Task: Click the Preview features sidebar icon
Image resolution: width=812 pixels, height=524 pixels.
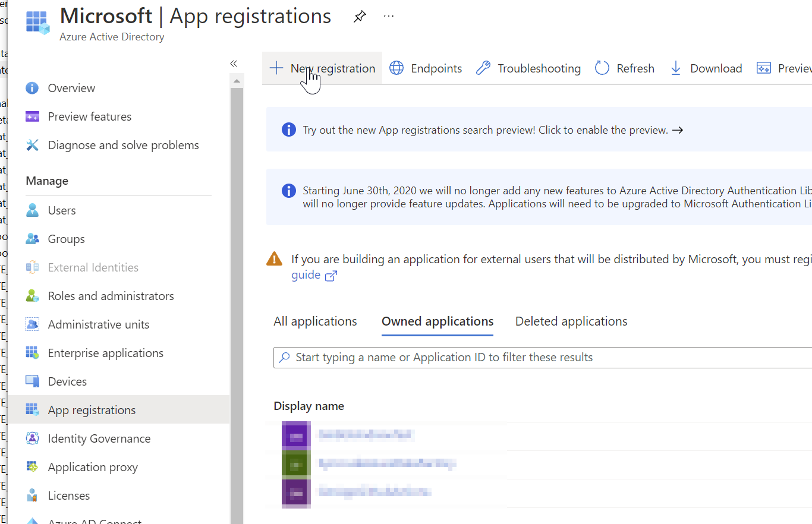Action: [x=32, y=116]
